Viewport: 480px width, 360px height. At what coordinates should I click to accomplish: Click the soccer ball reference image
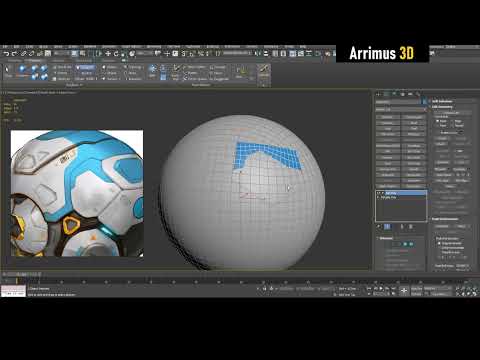77,193
